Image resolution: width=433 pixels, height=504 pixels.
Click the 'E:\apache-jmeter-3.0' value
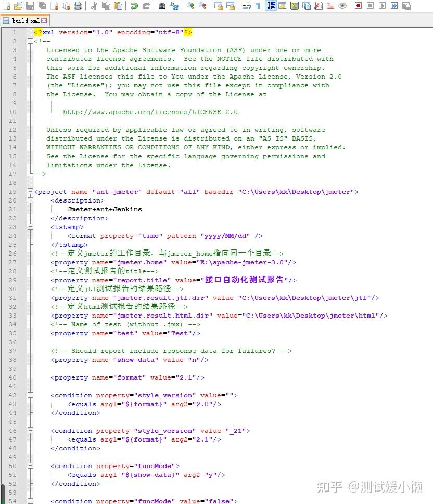(x=242, y=262)
